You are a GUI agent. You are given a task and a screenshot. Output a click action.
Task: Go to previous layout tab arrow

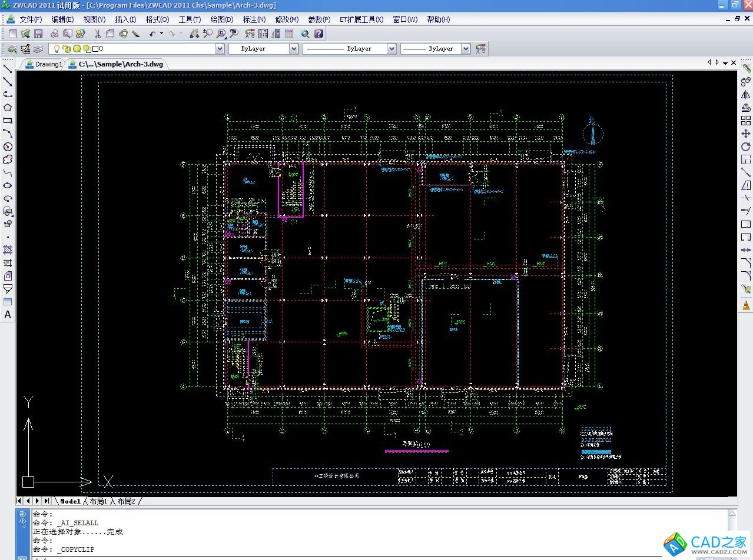[x=28, y=501]
